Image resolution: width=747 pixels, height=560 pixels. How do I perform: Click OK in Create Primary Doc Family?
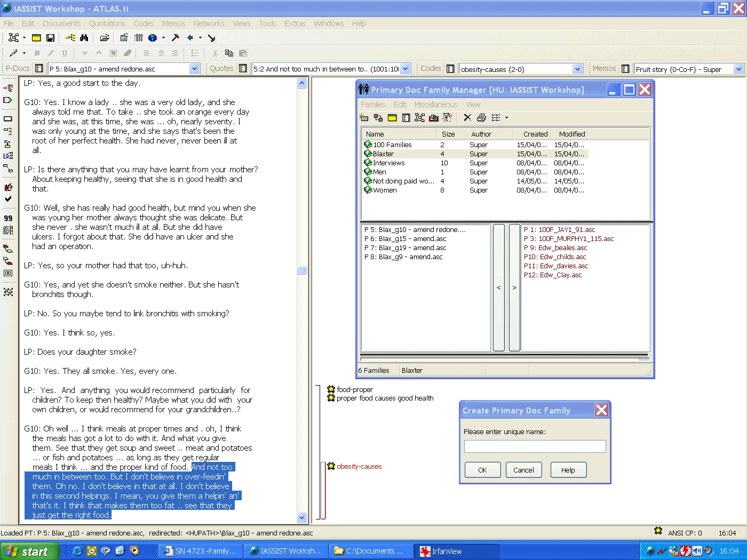pyautogui.click(x=482, y=470)
